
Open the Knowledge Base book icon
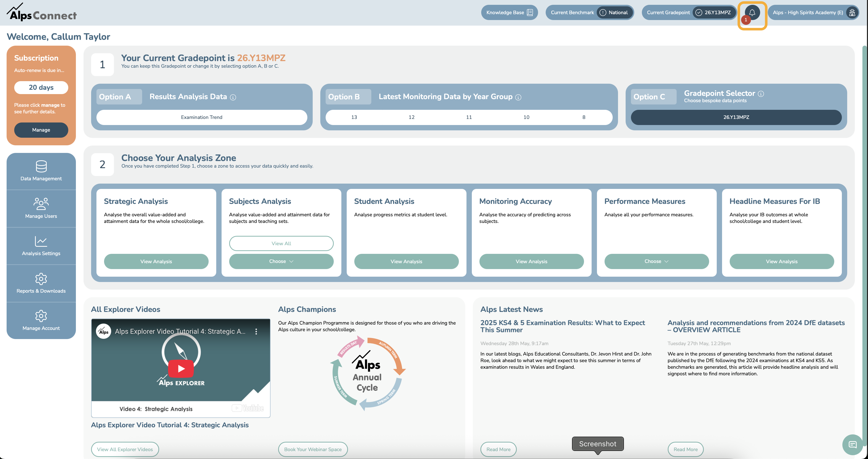pos(530,12)
